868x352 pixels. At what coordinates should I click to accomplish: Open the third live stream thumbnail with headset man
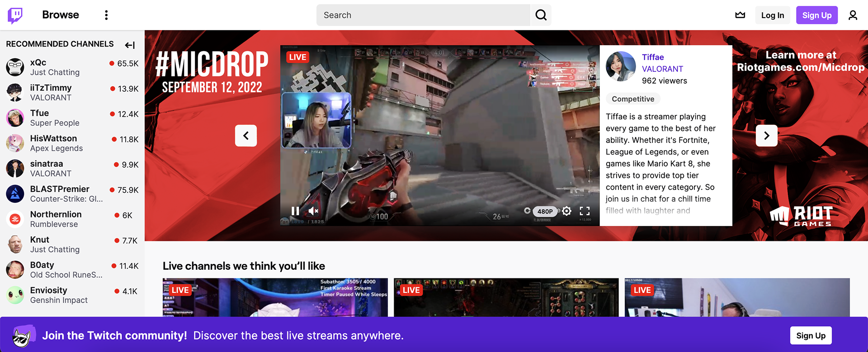[737, 297]
